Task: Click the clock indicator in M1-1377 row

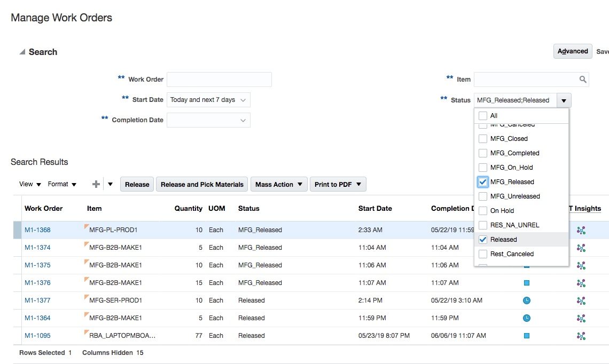Action: 527,300
